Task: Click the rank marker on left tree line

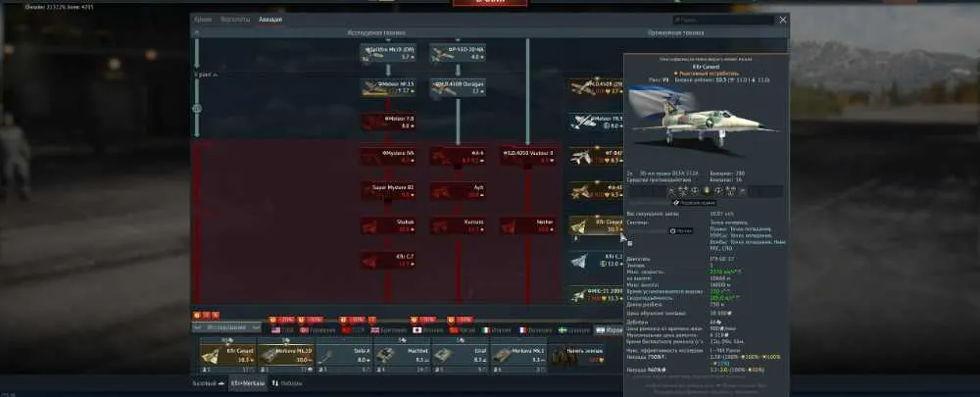Action: pyautogui.click(x=197, y=108)
